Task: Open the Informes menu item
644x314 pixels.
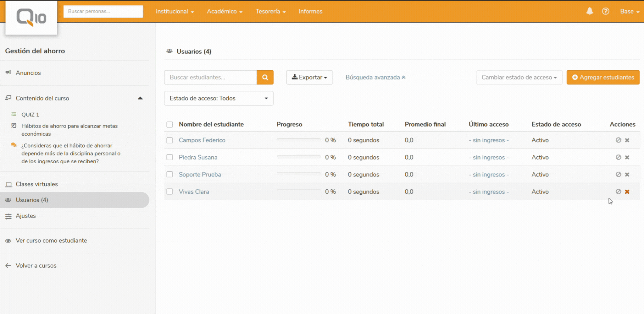Action: (310, 11)
